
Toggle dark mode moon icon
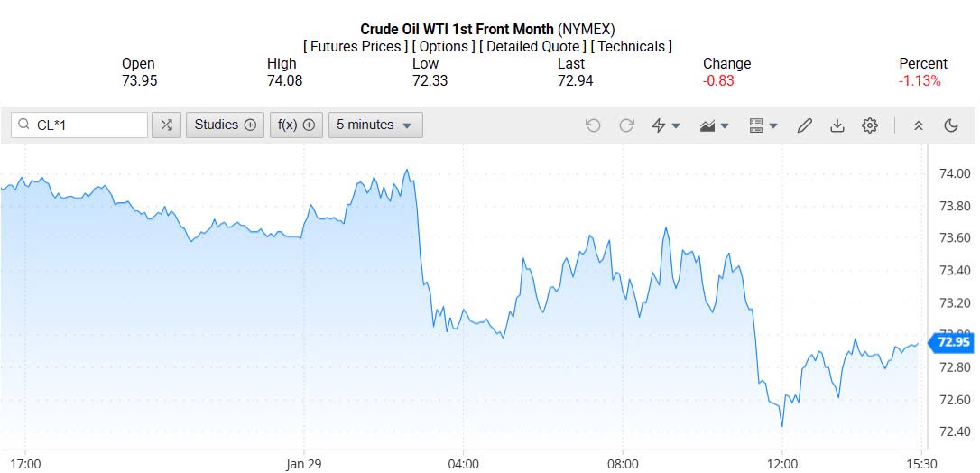pos(951,125)
